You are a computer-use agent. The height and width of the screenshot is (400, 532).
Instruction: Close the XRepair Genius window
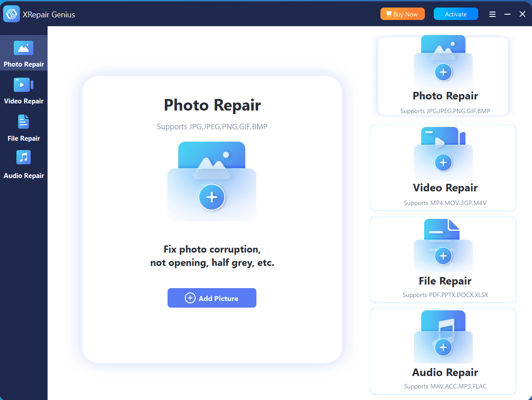(x=522, y=14)
